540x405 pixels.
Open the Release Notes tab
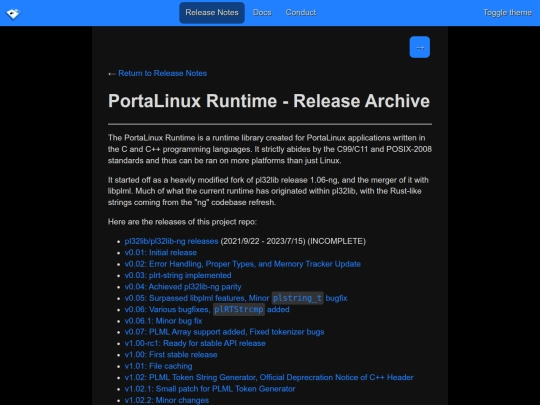point(212,13)
